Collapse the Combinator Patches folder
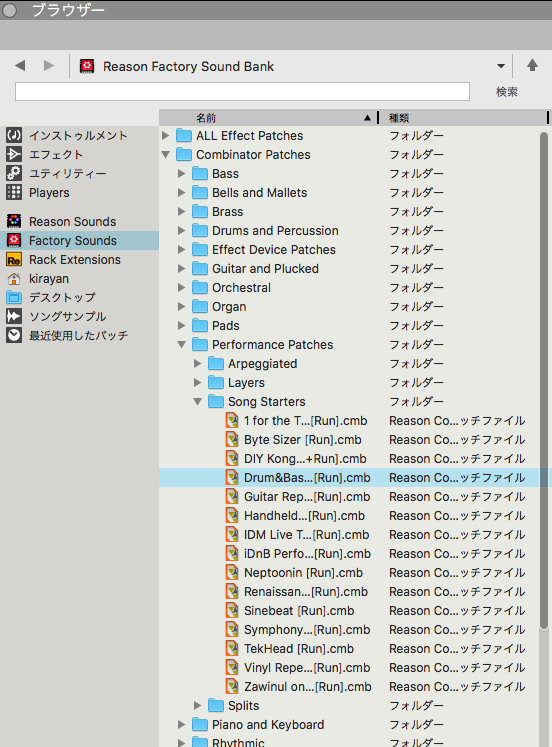Screen dimensions: 552x747 (x=166, y=154)
